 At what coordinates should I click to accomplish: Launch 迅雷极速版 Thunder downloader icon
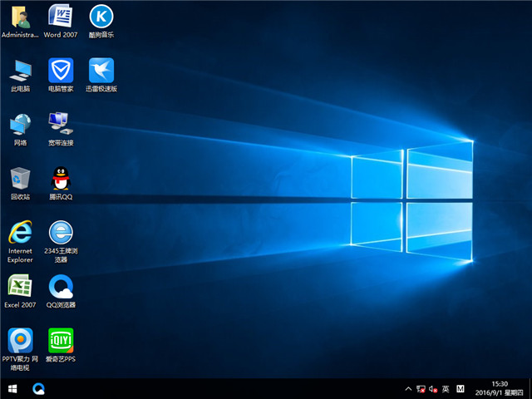click(x=101, y=71)
